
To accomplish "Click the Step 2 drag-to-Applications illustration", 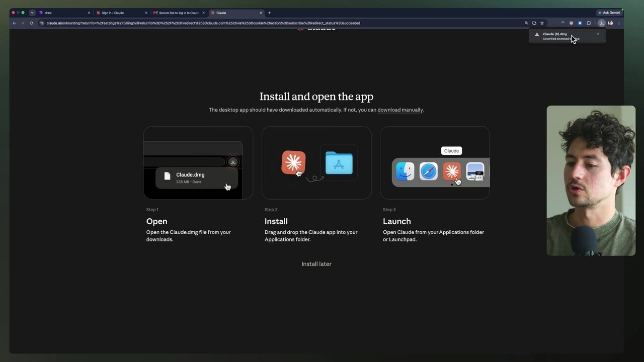I will [316, 163].
